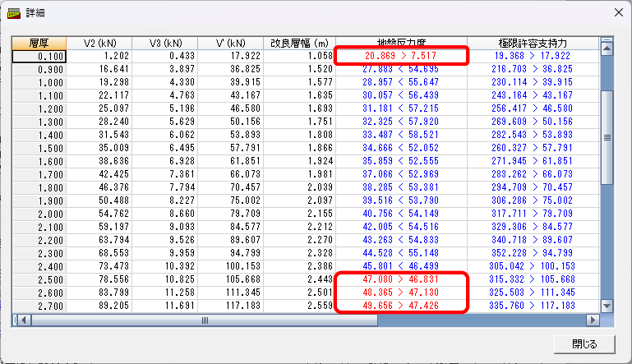Click the 閉じる button
Viewport: 632px width, 364px height.
584,344
